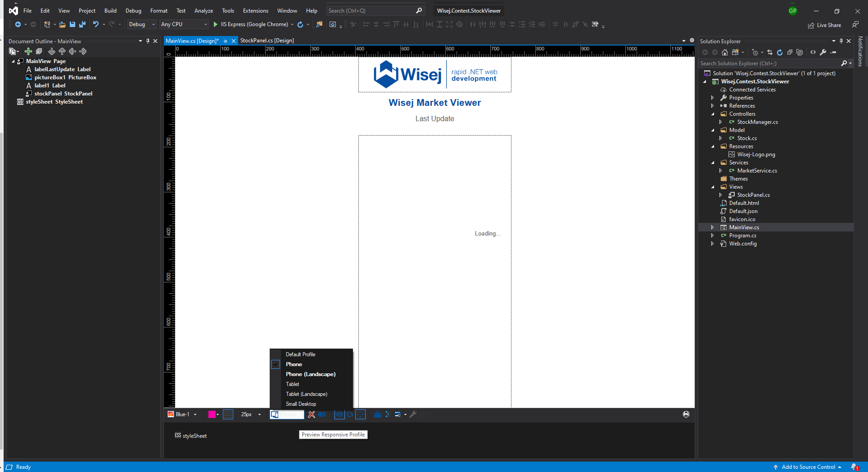
Task: Click the move down arrow in Document Outline
Action: point(52,51)
